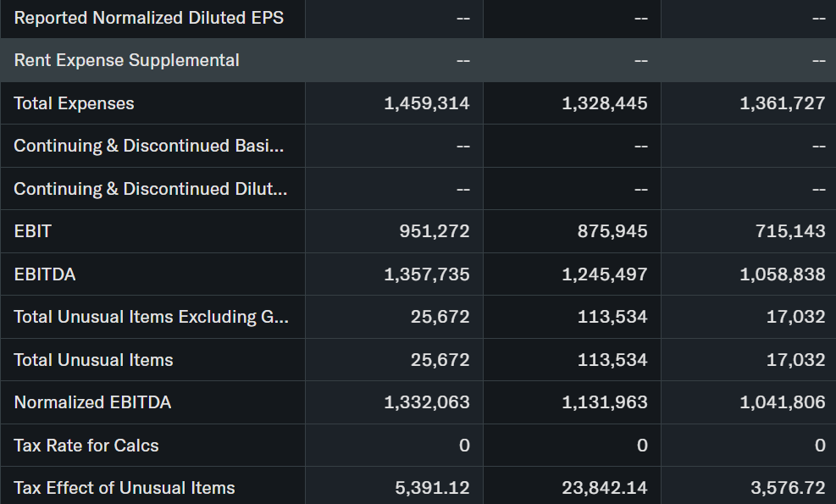Click the EBITDA value 1,058,838
This screenshot has width=836, height=504.
[782, 274]
